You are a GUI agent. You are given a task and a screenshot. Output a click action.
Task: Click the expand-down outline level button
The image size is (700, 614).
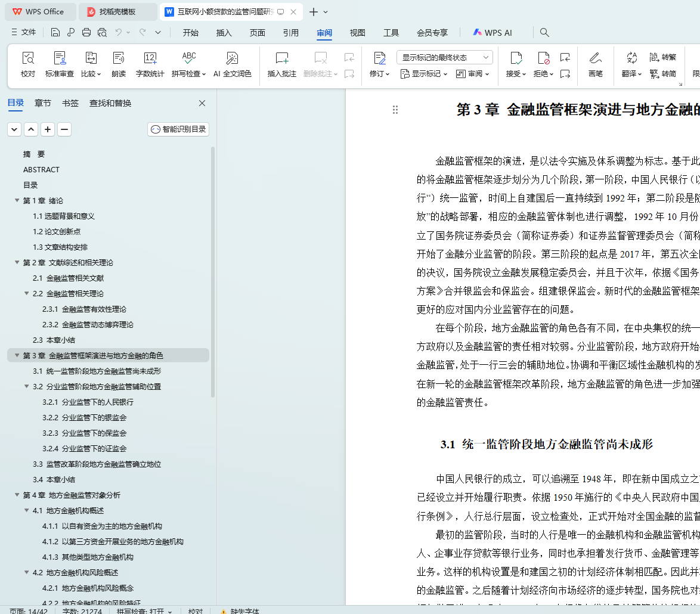click(x=14, y=129)
